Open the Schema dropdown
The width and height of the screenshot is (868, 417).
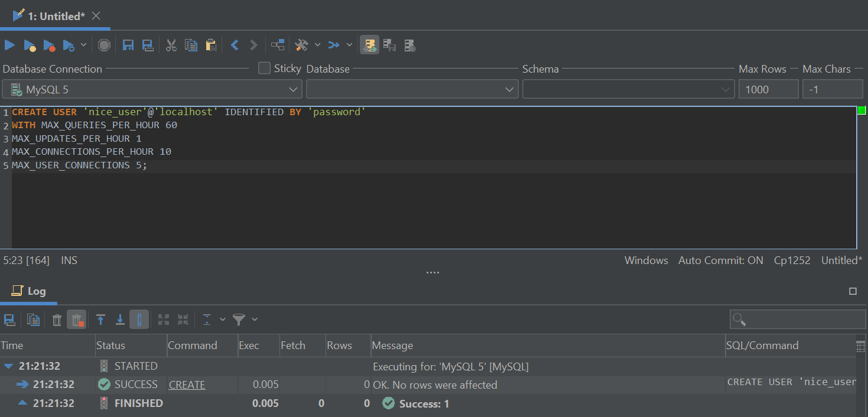(x=629, y=90)
